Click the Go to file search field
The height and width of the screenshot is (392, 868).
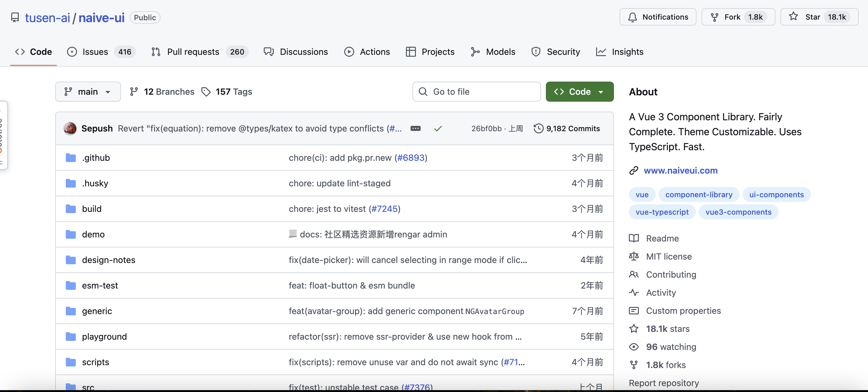tap(476, 91)
